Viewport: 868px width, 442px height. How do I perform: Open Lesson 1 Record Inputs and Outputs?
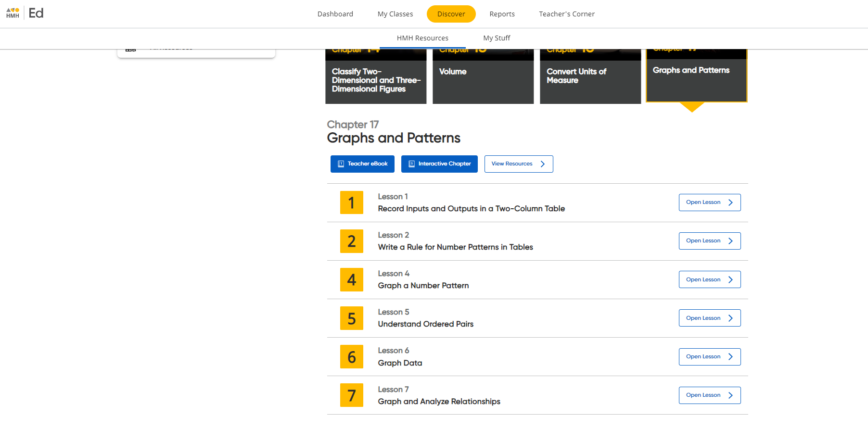tap(709, 202)
